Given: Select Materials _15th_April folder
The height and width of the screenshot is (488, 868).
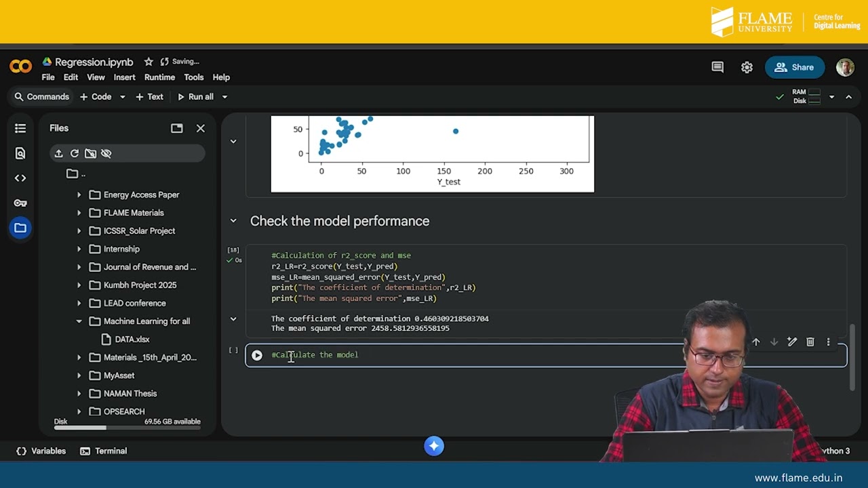Looking at the screenshot, I should [149, 358].
